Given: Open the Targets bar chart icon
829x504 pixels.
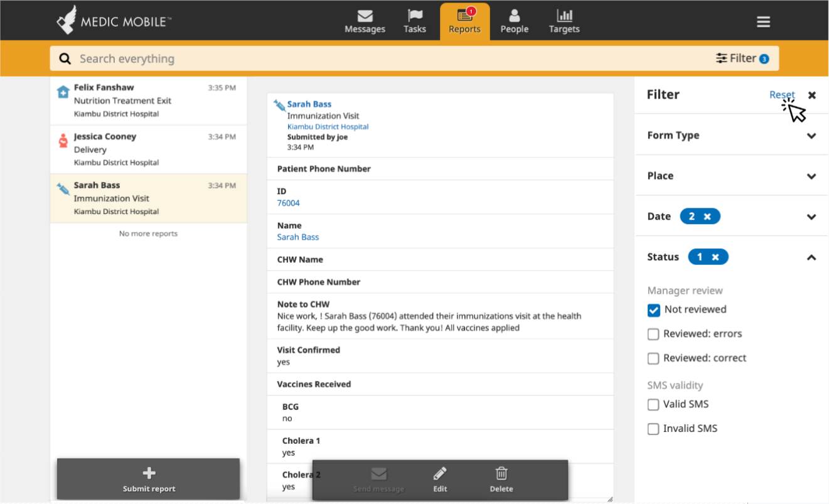Looking at the screenshot, I should [x=564, y=16].
